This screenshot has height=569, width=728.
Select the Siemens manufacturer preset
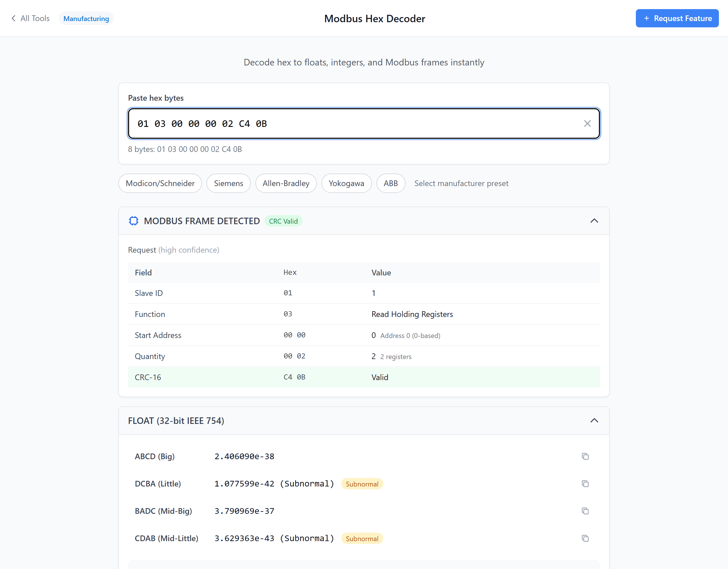point(228,183)
